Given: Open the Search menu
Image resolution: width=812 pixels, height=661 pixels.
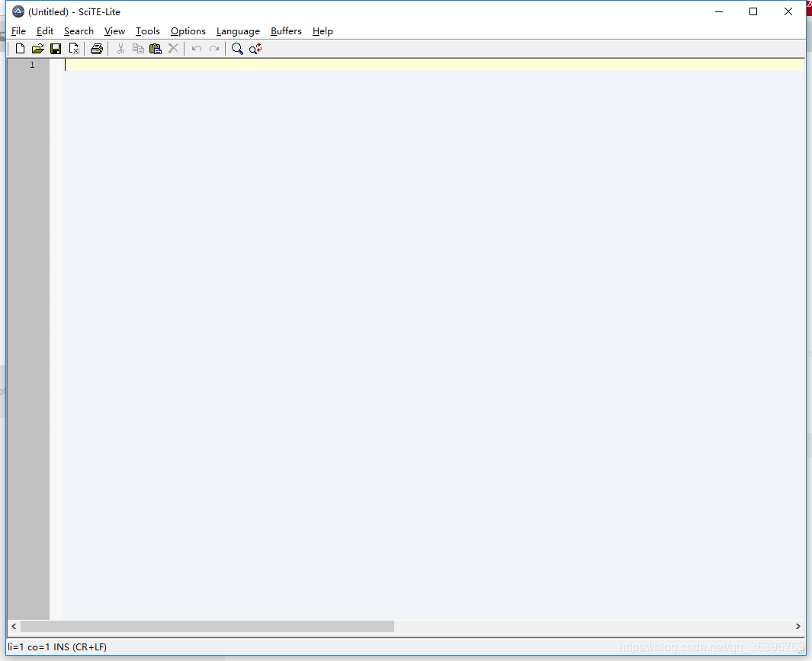Looking at the screenshot, I should pyautogui.click(x=79, y=31).
